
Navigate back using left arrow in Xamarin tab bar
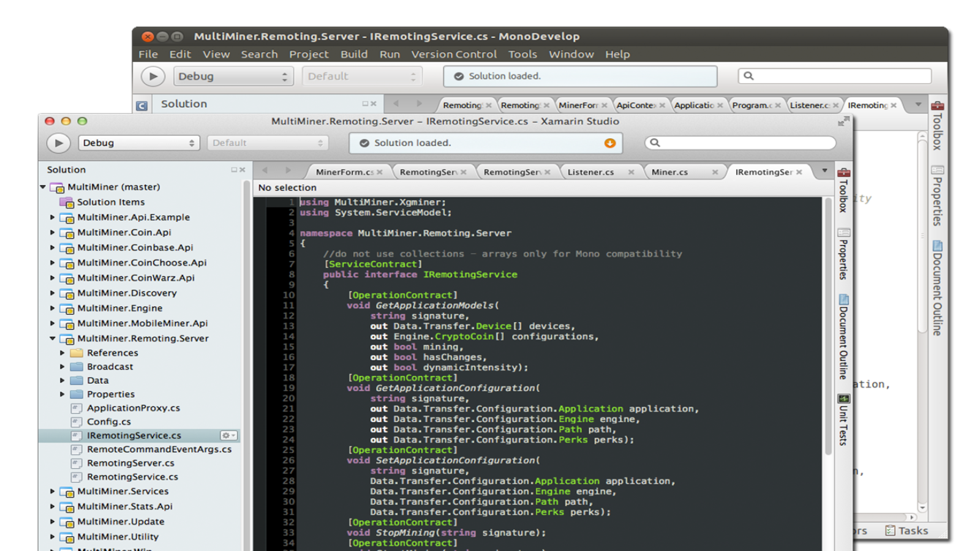click(x=265, y=171)
